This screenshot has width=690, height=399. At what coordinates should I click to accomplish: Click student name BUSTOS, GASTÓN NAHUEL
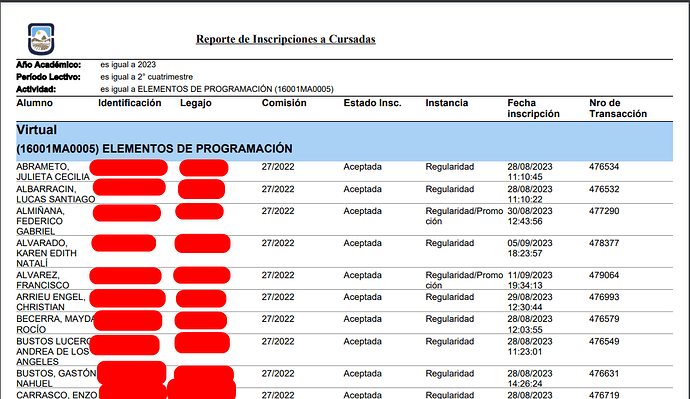coord(56,378)
